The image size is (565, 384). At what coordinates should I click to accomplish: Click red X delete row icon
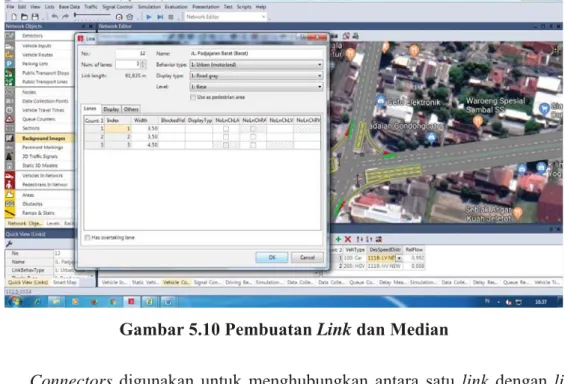tap(348, 239)
